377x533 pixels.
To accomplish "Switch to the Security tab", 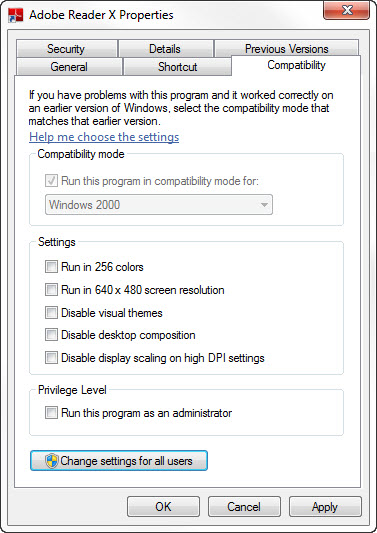I will 66,49.
